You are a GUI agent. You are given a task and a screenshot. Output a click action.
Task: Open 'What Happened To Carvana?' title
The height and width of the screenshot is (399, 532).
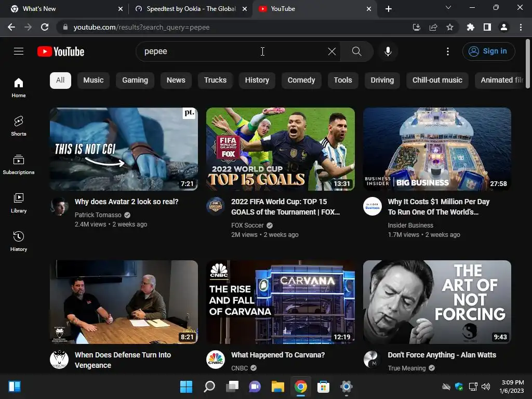click(x=278, y=355)
